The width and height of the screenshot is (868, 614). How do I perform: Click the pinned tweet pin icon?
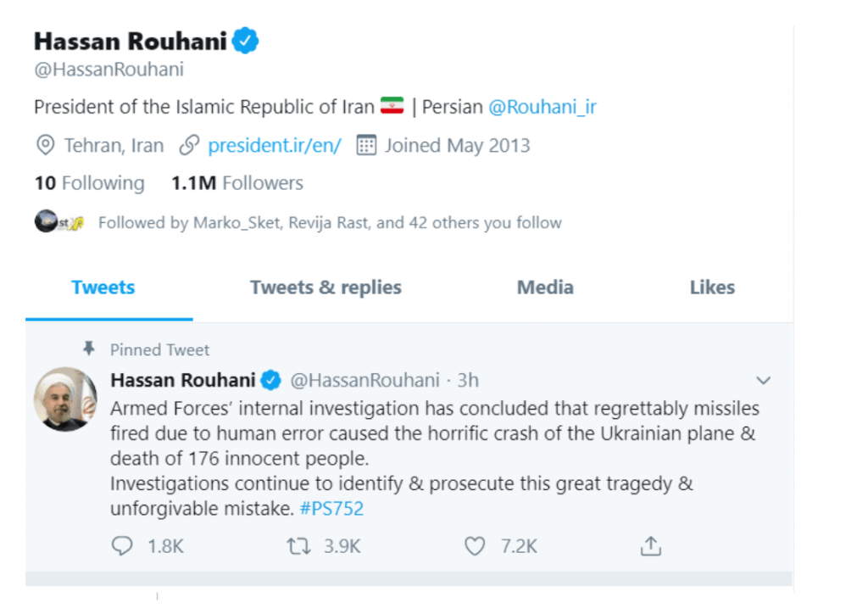pyautogui.click(x=88, y=349)
